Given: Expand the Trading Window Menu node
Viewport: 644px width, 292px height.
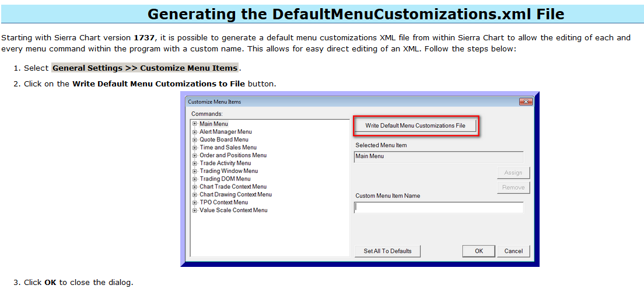Looking at the screenshot, I should (195, 171).
